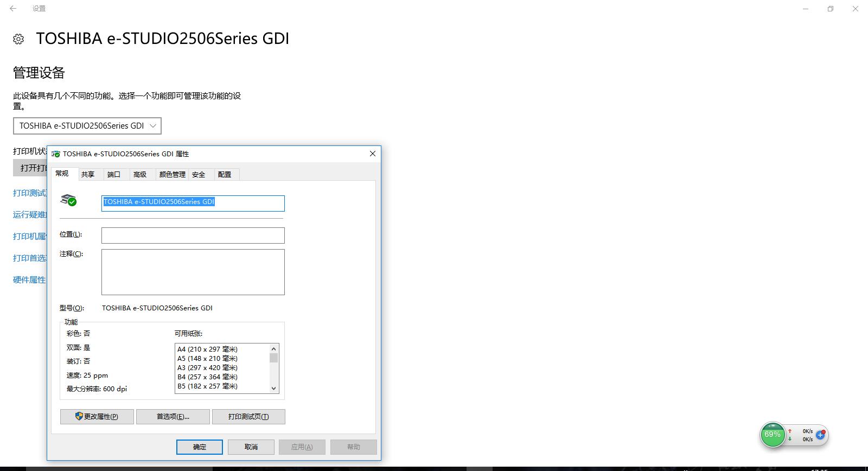Click the printer status icon with green checkmark

click(68, 200)
